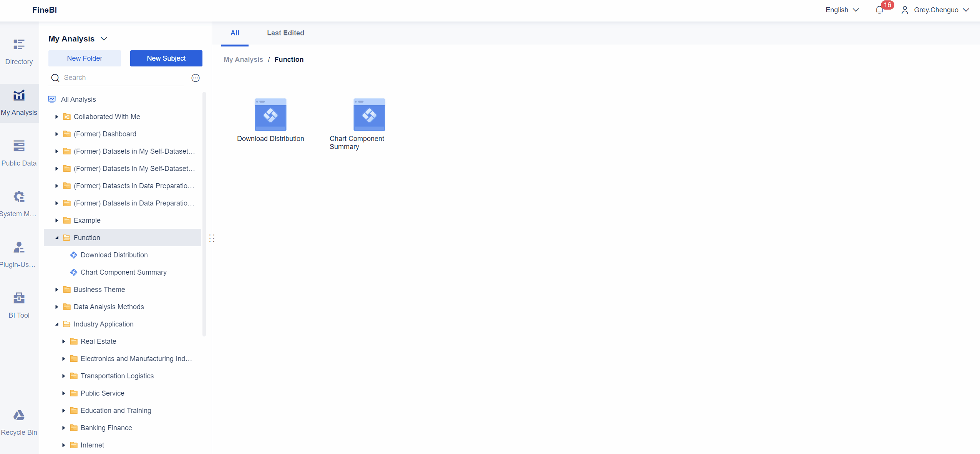Collapse the Function folder arrow
This screenshot has width=980, height=454.
click(57, 238)
